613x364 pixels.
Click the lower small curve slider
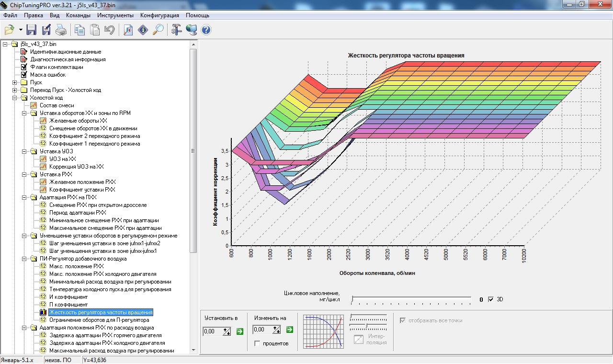tap(368, 326)
